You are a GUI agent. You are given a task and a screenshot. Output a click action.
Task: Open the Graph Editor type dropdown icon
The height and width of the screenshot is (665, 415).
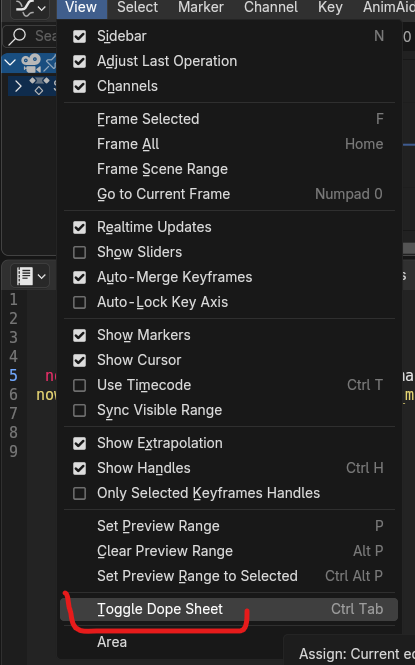[x=30, y=8]
